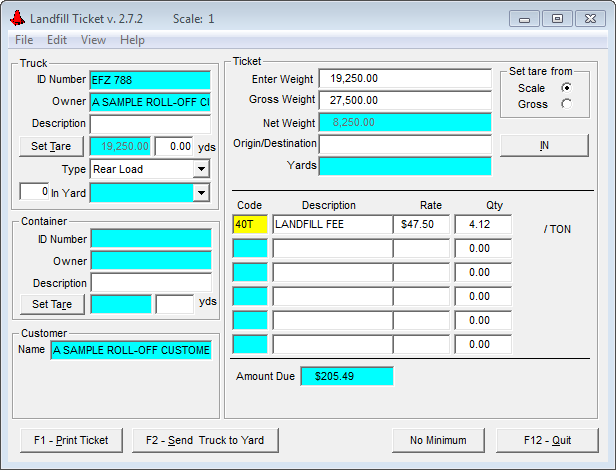Viewport: 616px width, 470px height.
Task: Open the Edit menu
Action: (x=57, y=40)
